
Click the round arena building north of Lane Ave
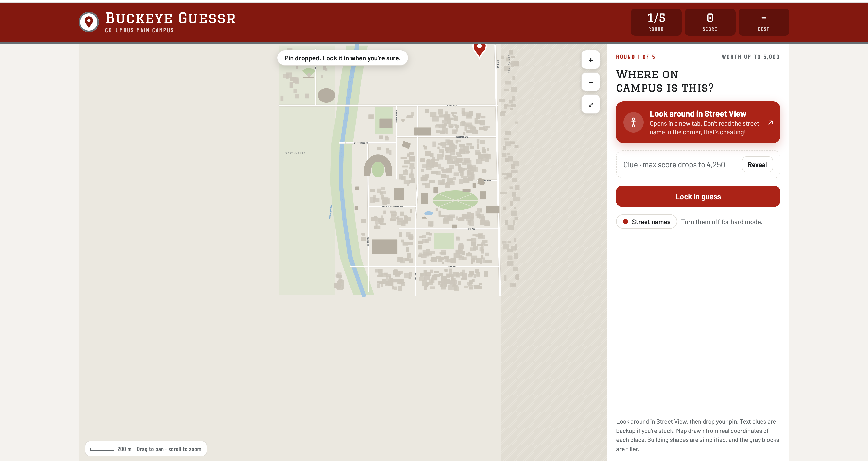click(326, 95)
